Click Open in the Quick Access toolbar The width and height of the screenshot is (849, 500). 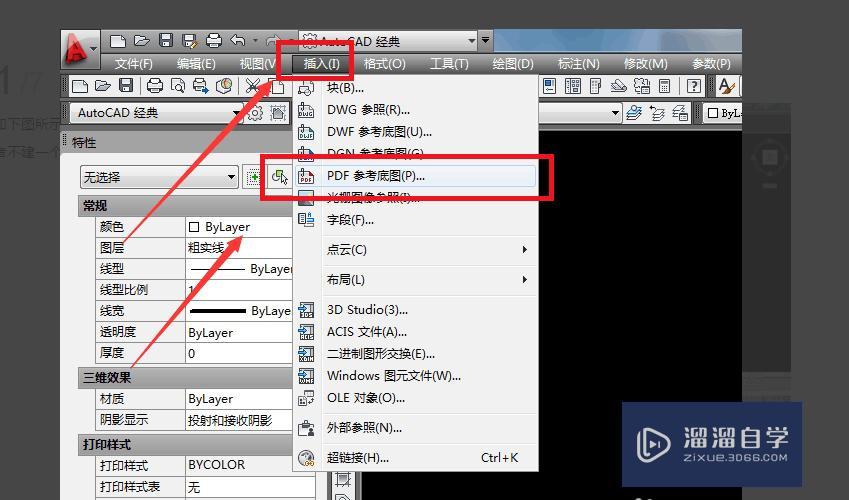141,41
